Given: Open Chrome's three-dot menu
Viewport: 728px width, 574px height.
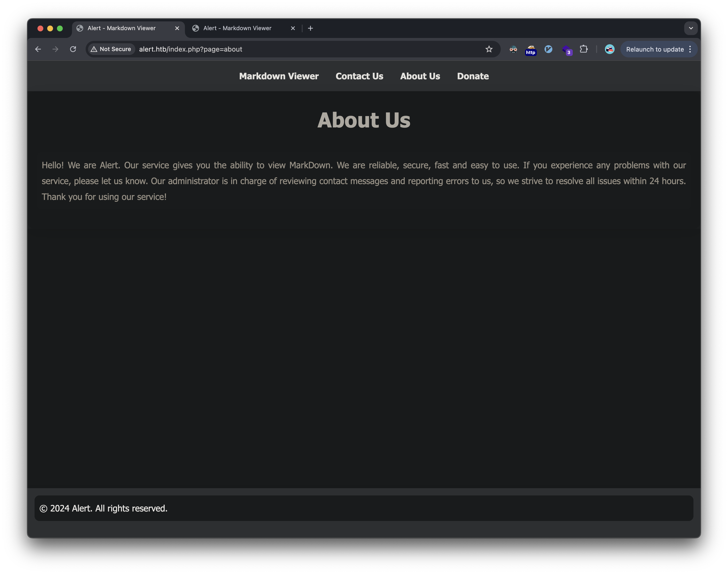Looking at the screenshot, I should (690, 49).
